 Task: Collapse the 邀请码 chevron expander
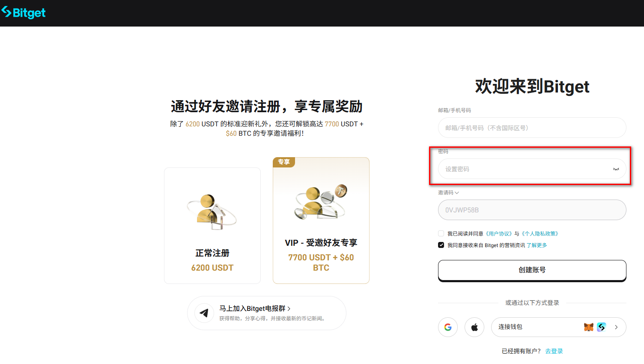point(456,193)
